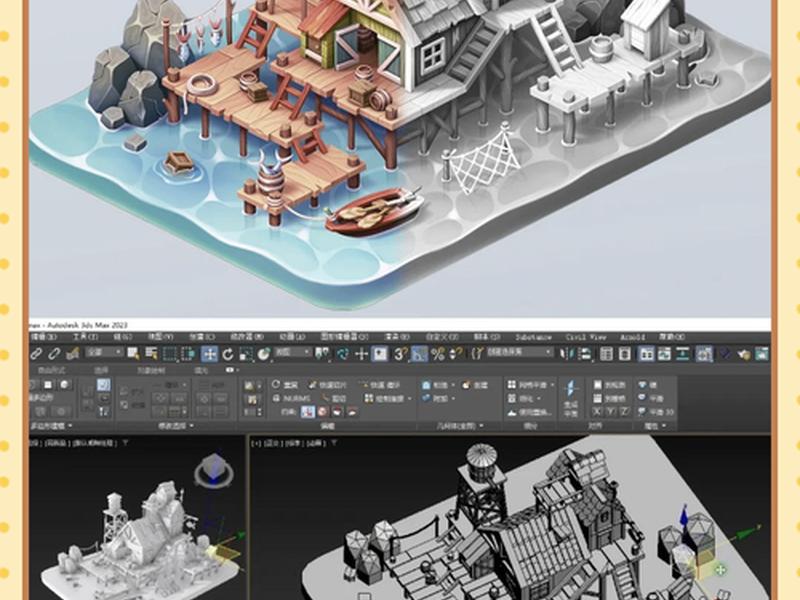
Task: Click the Select and Link chain icon
Action: pyautogui.click(x=36, y=353)
